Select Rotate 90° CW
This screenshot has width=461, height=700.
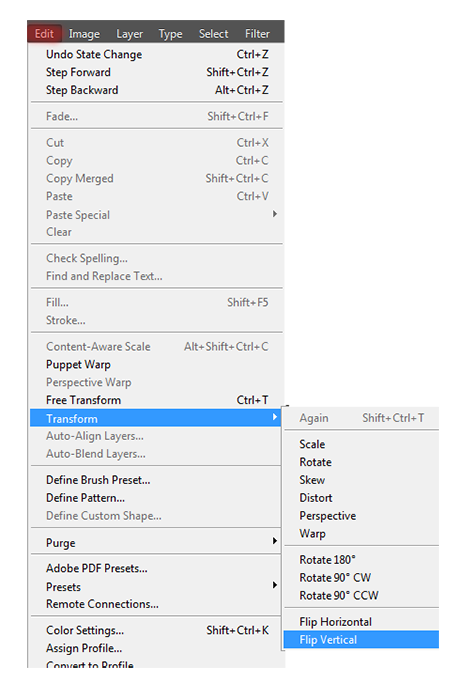(x=361, y=577)
